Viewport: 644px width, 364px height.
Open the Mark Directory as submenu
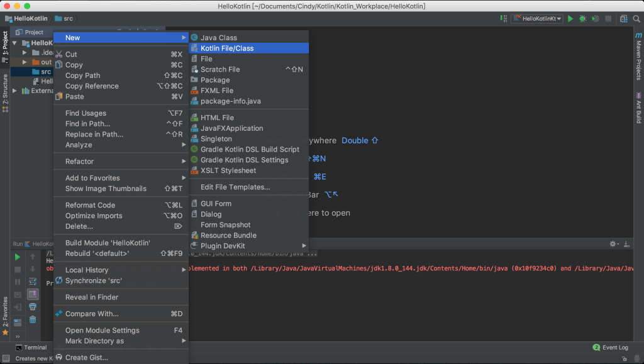(x=121, y=341)
